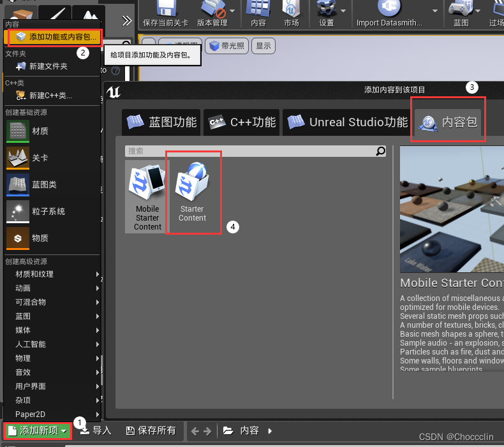Click Save All (保存所有) button
The height and width of the screenshot is (447, 504).
click(151, 430)
